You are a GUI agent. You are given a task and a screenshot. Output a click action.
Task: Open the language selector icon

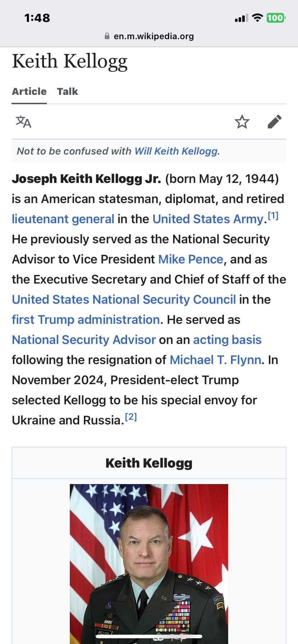[23, 122]
